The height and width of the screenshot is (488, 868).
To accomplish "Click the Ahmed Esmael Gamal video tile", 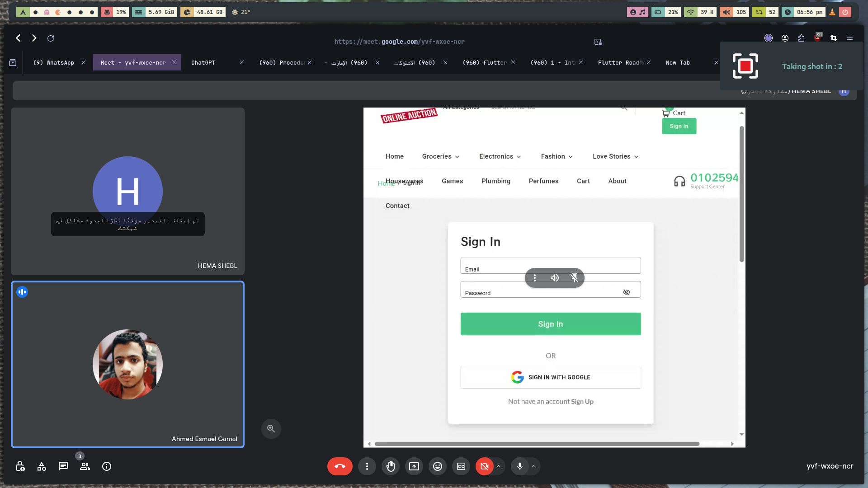I will 128,364.
